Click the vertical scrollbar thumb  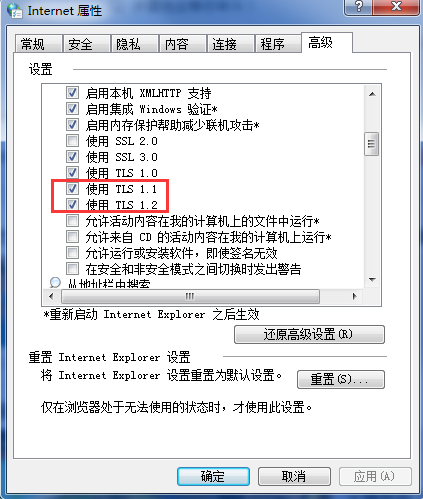(x=371, y=144)
